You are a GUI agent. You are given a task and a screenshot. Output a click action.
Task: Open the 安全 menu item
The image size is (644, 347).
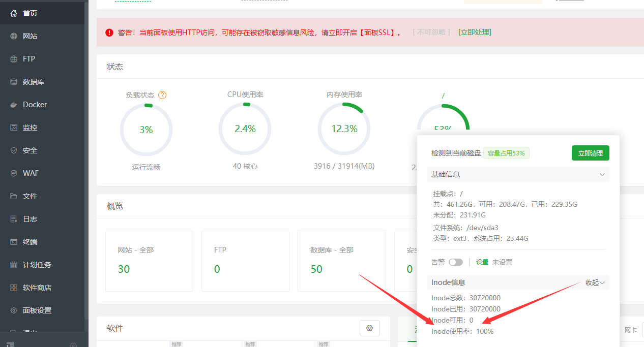point(42,150)
